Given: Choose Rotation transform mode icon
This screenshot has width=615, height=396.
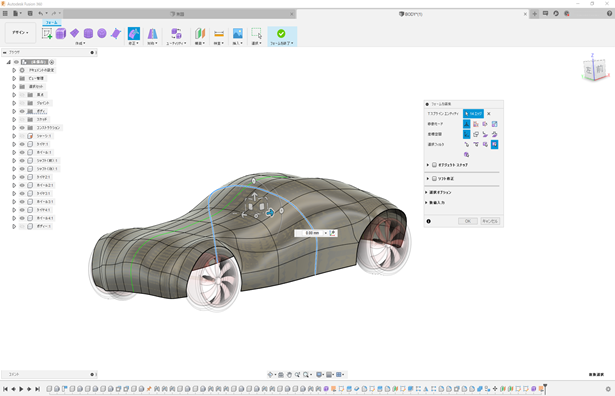Looking at the screenshot, I should (485, 124).
